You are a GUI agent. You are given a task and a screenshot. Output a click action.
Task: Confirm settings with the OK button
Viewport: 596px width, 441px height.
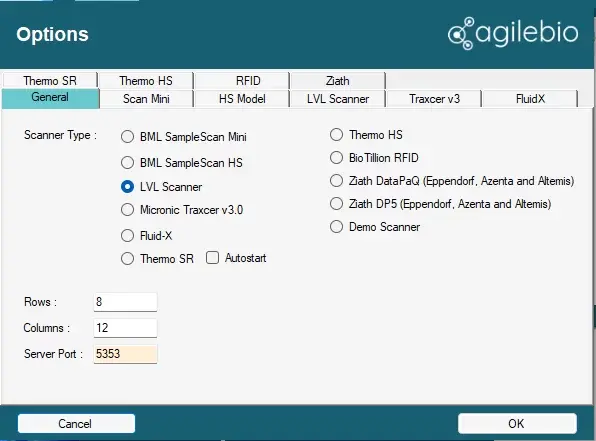pyautogui.click(x=517, y=424)
